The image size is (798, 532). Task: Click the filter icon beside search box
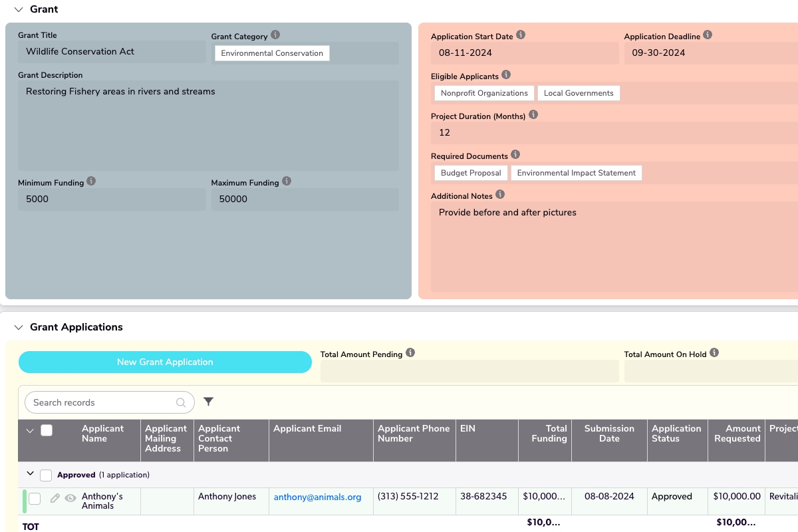coord(208,402)
